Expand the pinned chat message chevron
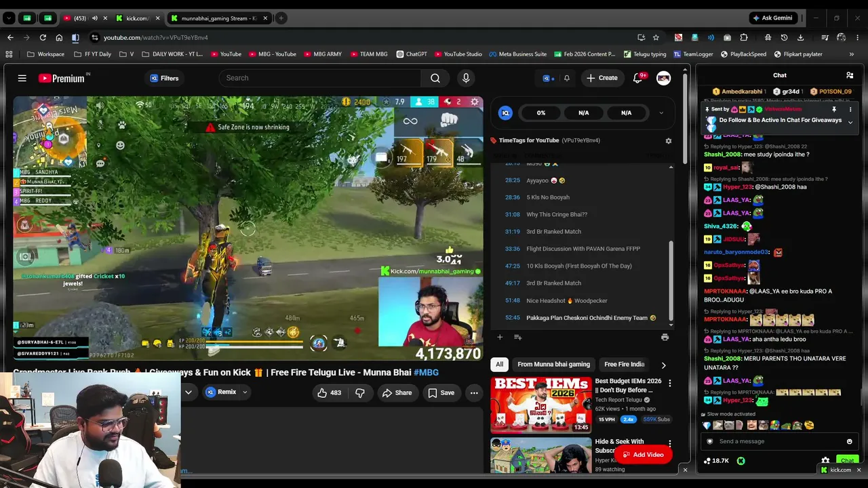The width and height of the screenshot is (868, 488). pyautogui.click(x=850, y=123)
